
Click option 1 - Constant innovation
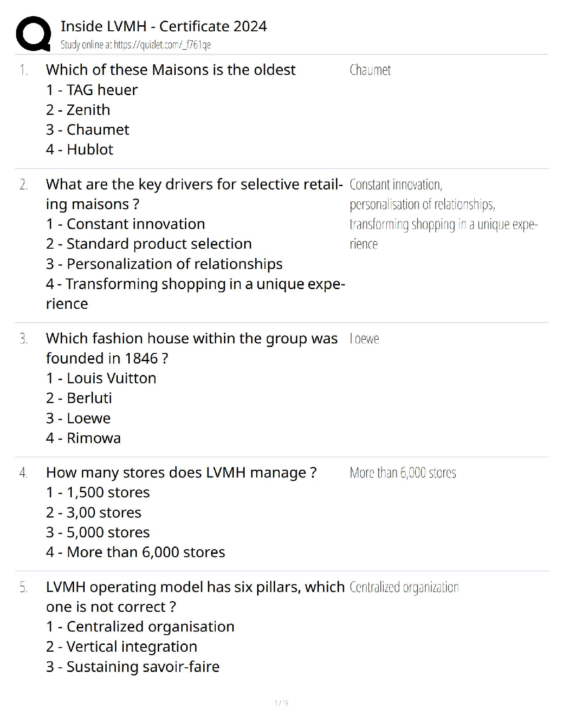[125, 224]
